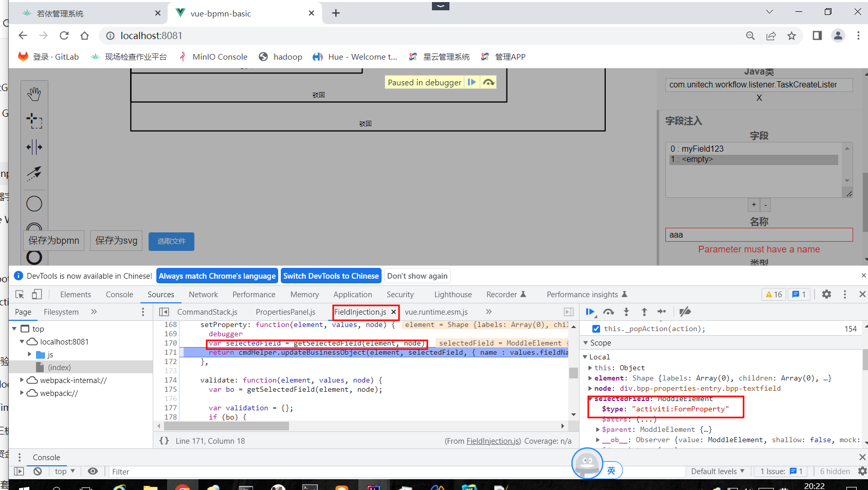Open console settings gear
Screen dimensions: 868x490
(x=862, y=471)
